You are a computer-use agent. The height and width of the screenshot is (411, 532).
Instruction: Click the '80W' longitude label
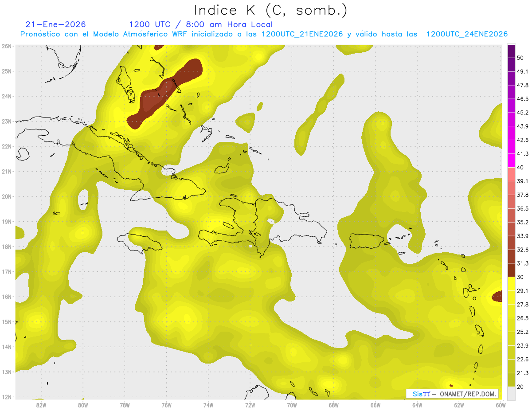point(83,405)
